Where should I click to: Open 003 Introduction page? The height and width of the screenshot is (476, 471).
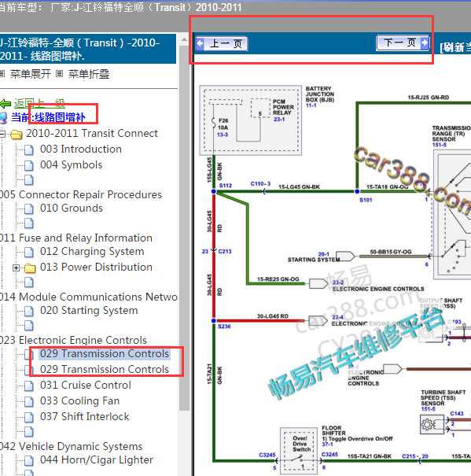click(81, 149)
